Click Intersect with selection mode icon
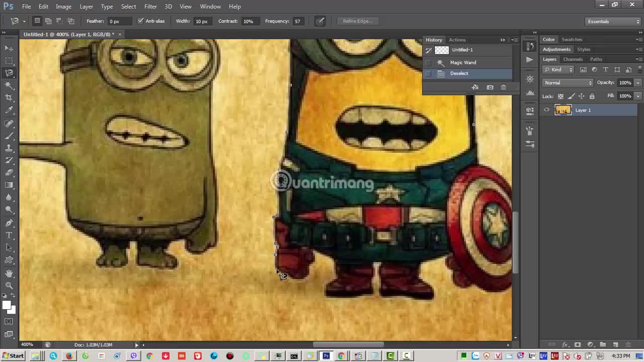644x362 pixels. tap(71, 21)
